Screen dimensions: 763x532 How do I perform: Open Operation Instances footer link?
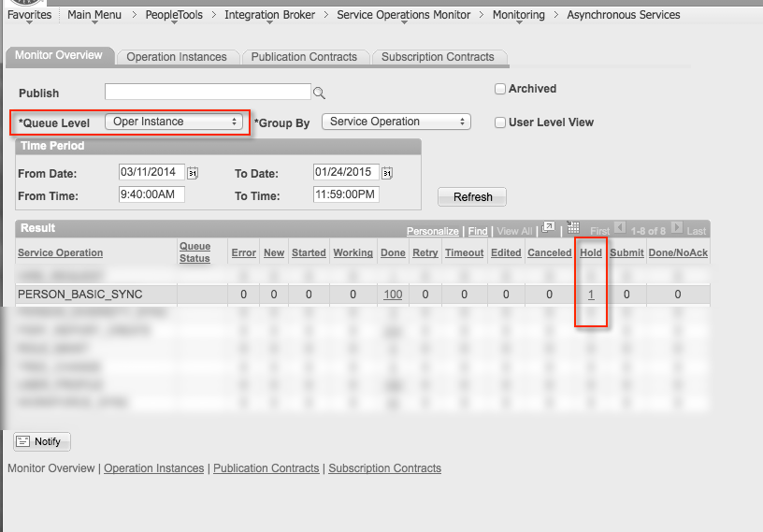click(153, 468)
